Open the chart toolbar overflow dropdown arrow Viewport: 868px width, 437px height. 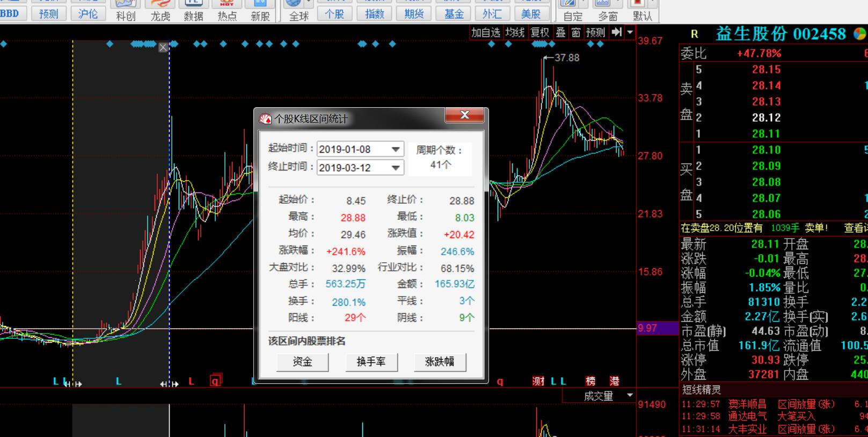click(x=630, y=33)
